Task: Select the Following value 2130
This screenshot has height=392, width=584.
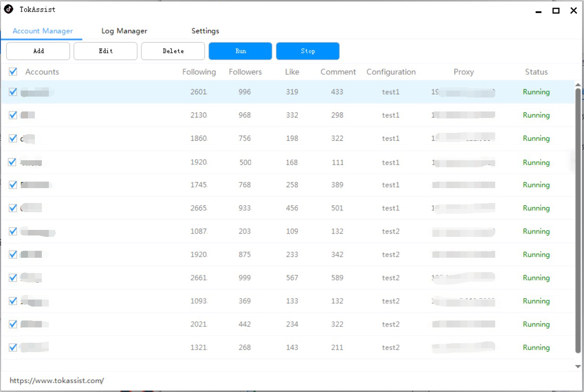Action: click(199, 115)
